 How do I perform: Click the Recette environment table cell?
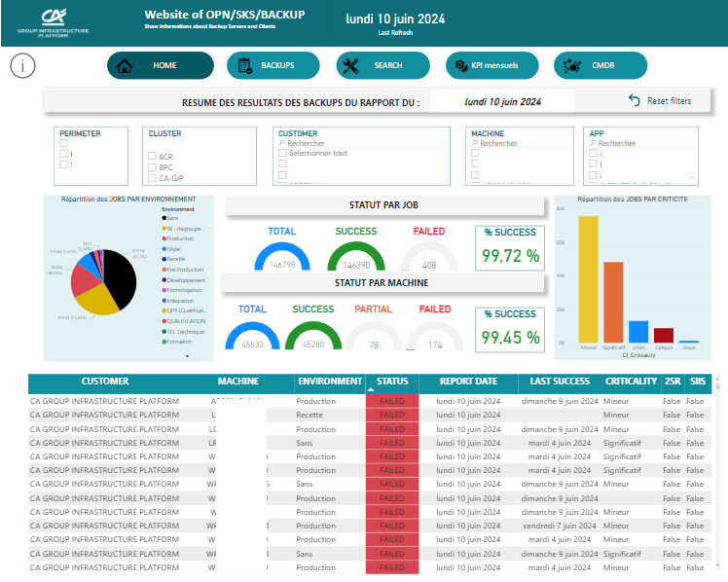pos(330,415)
